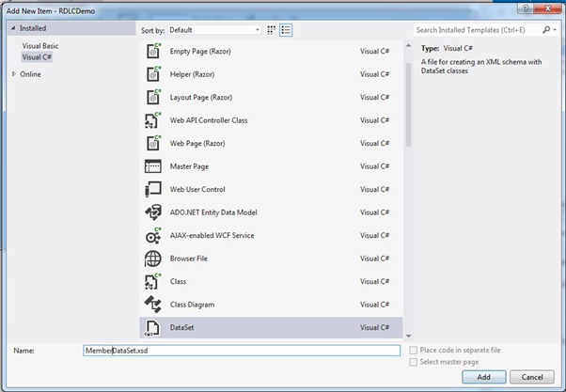Click the Helper (Razor) template icon

tap(153, 74)
